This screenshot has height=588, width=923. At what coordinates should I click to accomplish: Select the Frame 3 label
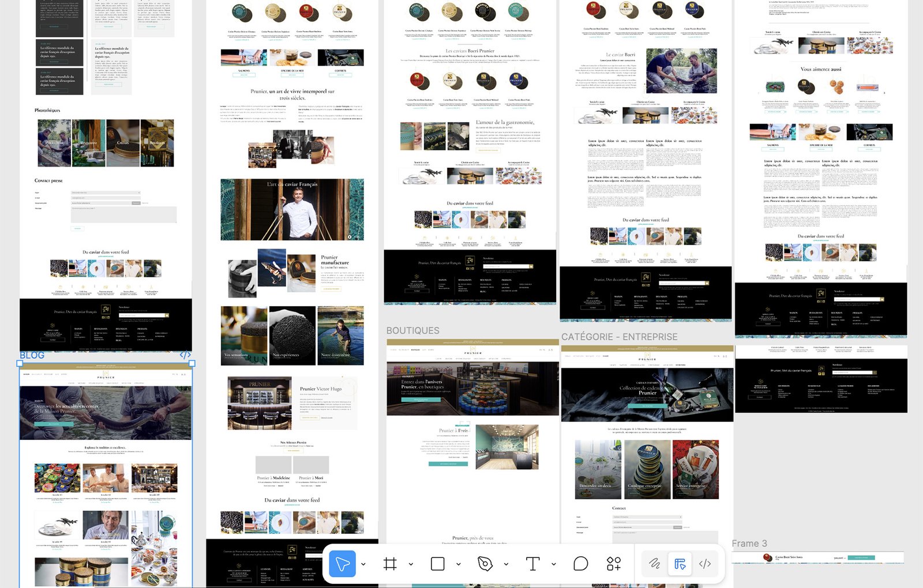[749, 544]
